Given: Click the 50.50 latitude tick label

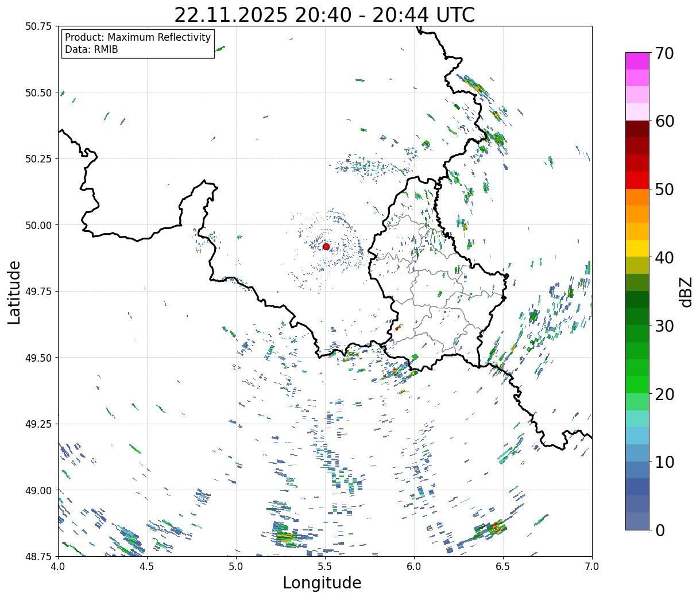Looking at the screenshot, I should [38, 92].
